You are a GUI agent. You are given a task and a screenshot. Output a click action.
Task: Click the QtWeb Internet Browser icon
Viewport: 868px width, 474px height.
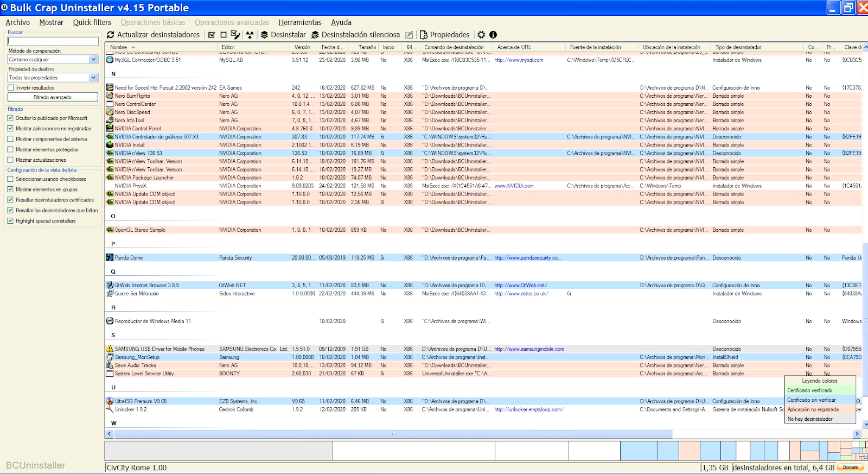point(110,285)
